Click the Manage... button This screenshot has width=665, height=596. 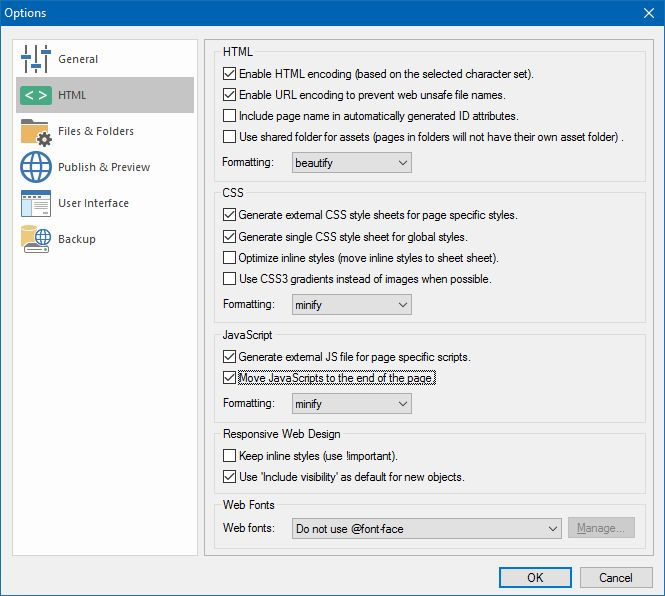coord(601,528)
